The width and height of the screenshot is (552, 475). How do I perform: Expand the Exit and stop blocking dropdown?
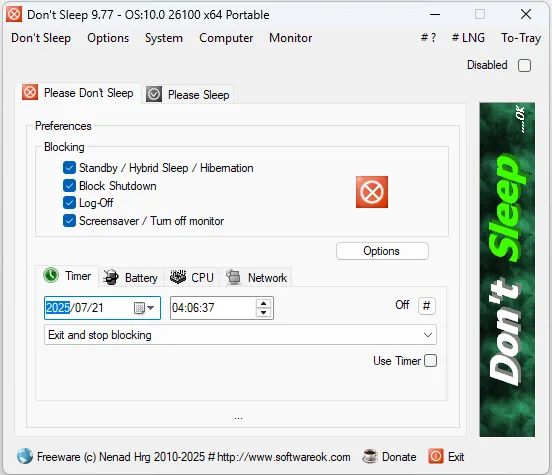240,335
